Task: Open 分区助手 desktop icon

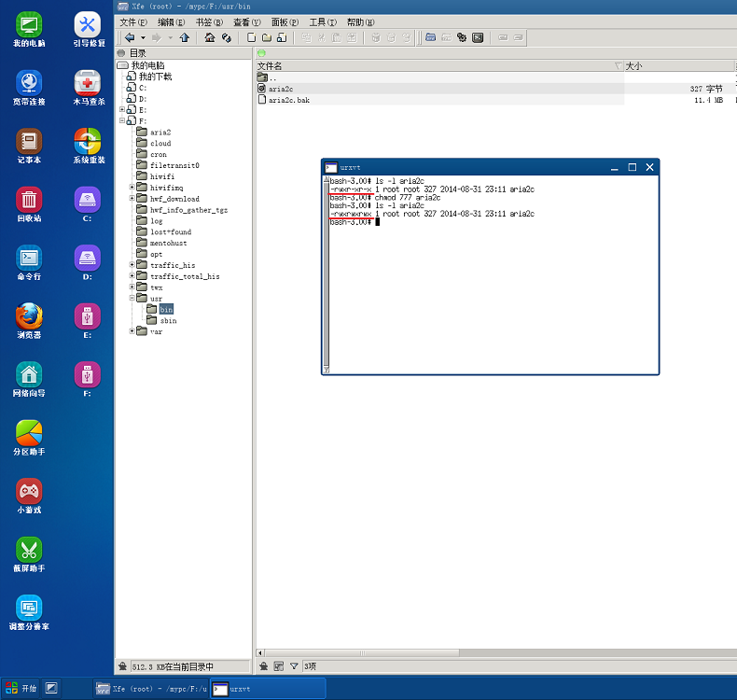Action: click(29, 438)
